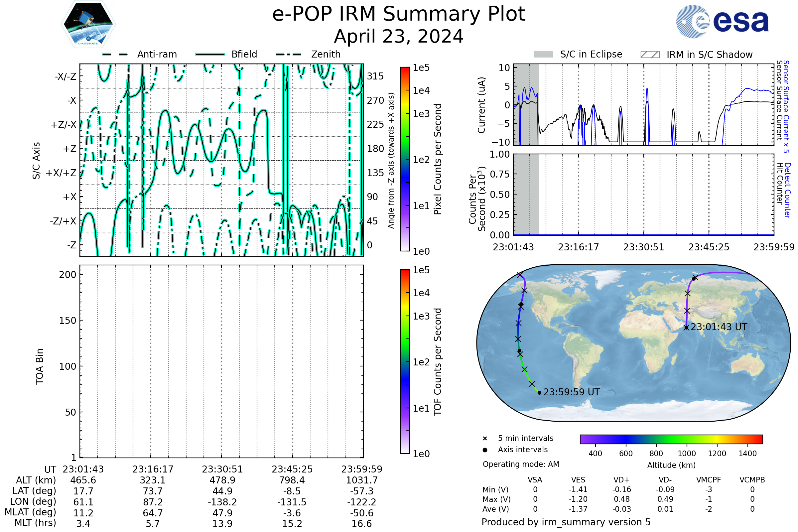Click the 23:59:59 UT map end label
This screenshot has height=532, width=798.
(571, 392)
